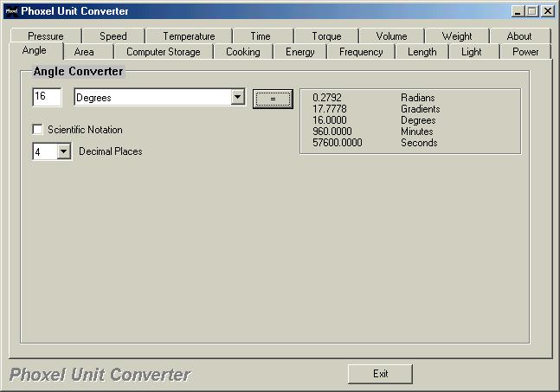Click the Minutes unit label

point(417,132)
